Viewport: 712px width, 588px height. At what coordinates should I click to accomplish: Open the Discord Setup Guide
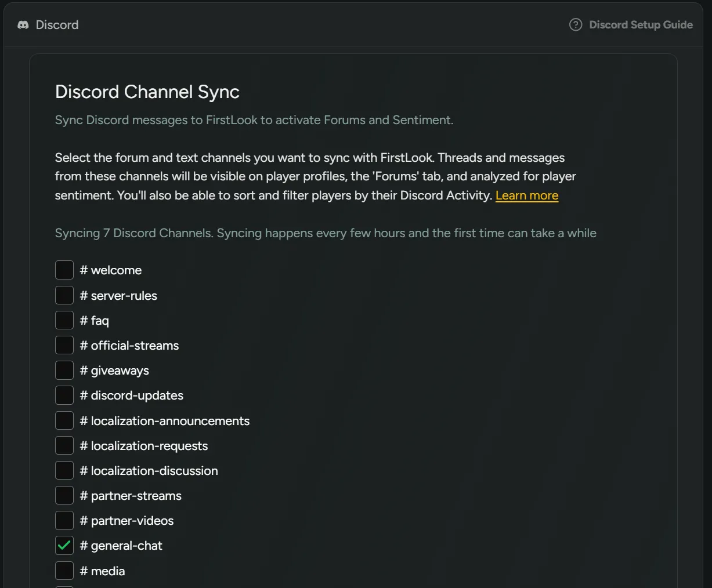[x=641, y=24]
